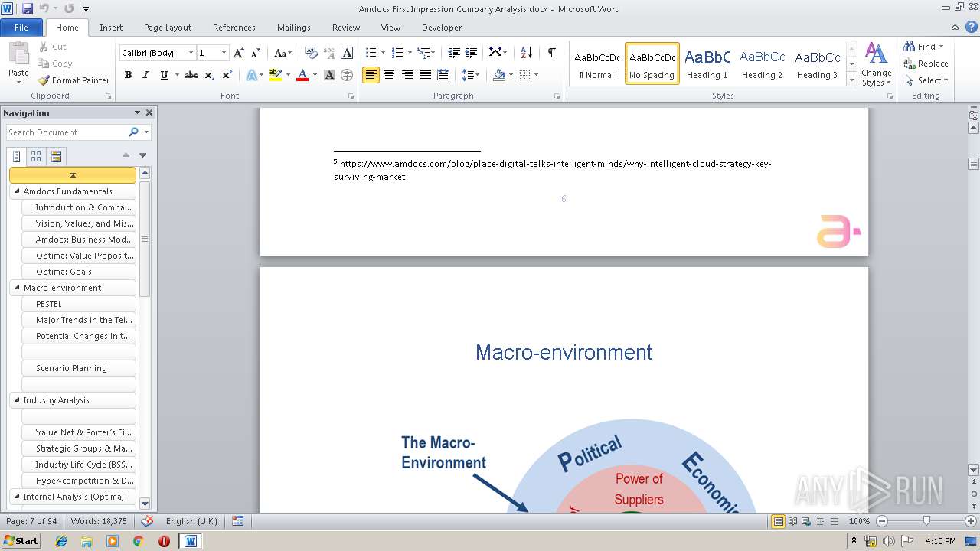Cut the selection
This screenshot has height=551, width=980.
click(x=53, y=47)
